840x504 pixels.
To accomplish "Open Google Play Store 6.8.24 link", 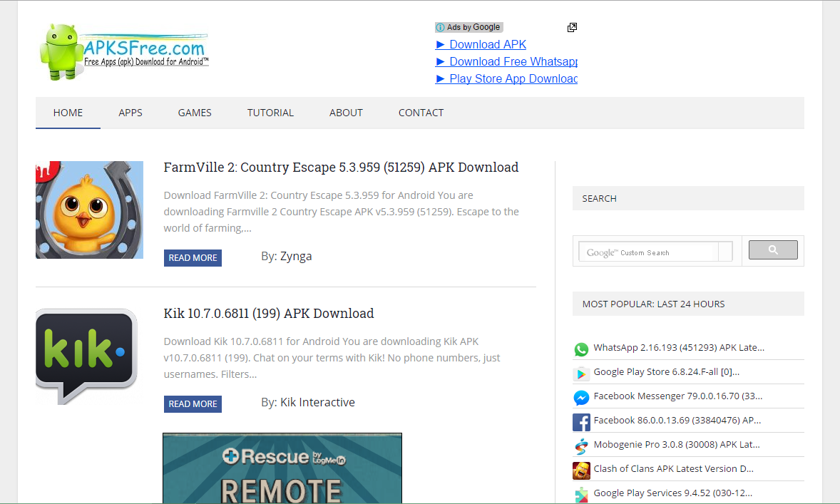I will pyautogui.click(x=667, y=371).
